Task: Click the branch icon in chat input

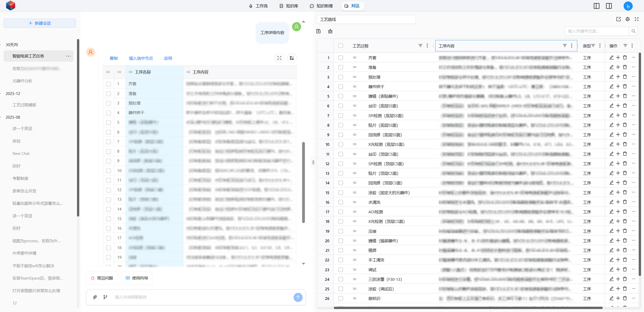Action: click(105, 297)
